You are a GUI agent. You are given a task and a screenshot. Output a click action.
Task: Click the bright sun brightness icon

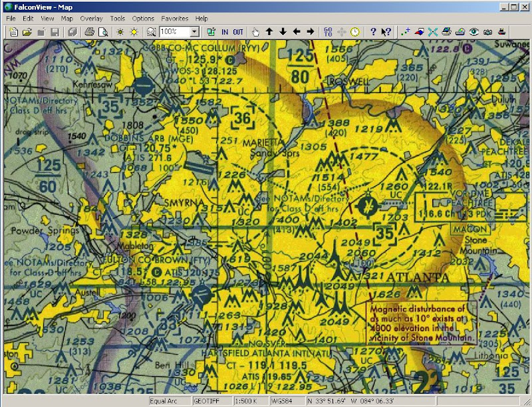(134, 32)
